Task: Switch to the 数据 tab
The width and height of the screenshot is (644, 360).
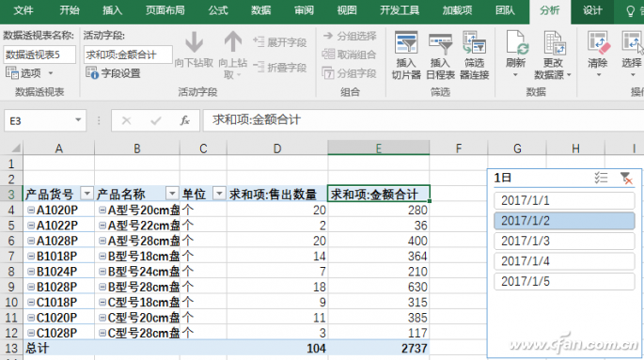Action: pos(260,10)
